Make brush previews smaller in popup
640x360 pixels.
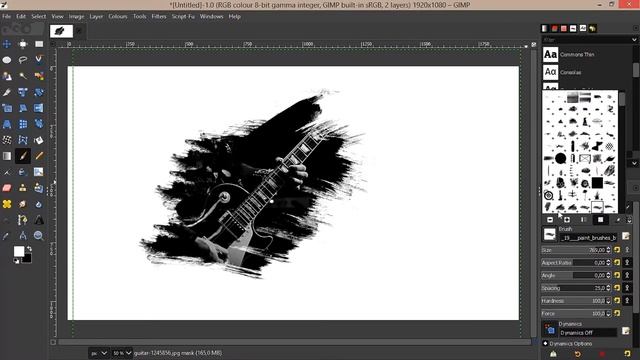pyautogui.click(x=550, y=220)
